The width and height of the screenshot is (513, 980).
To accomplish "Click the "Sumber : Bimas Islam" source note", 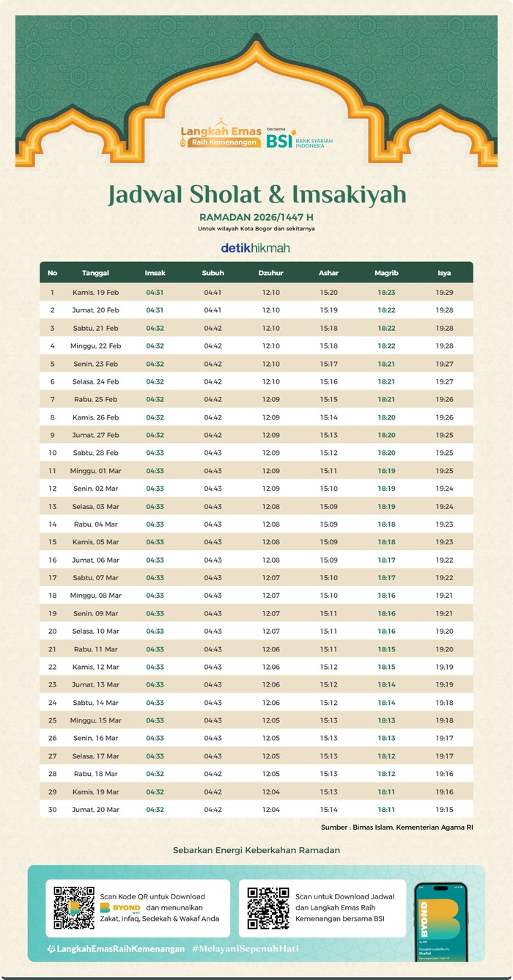I will [x=396, y=827].
